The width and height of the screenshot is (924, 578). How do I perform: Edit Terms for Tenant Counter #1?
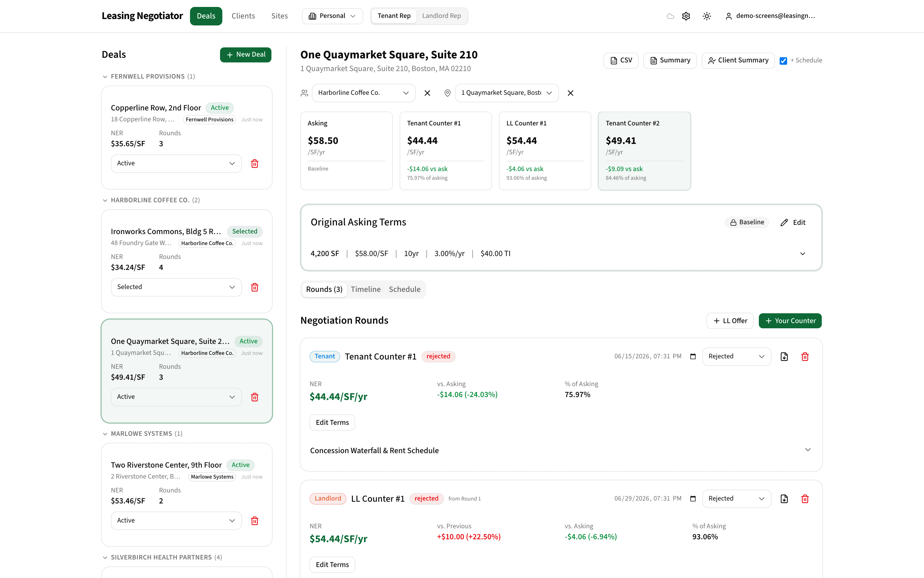click(332, 423)
